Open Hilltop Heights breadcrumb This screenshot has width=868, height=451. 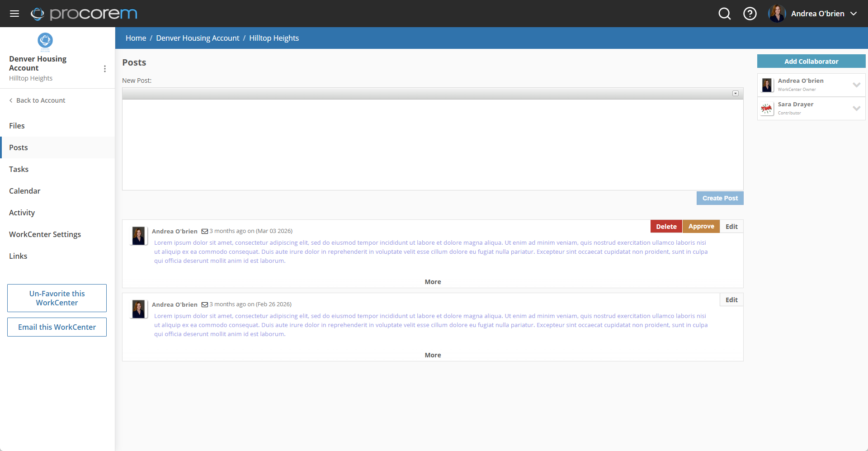pyautogui.click(x=274, y=38)
